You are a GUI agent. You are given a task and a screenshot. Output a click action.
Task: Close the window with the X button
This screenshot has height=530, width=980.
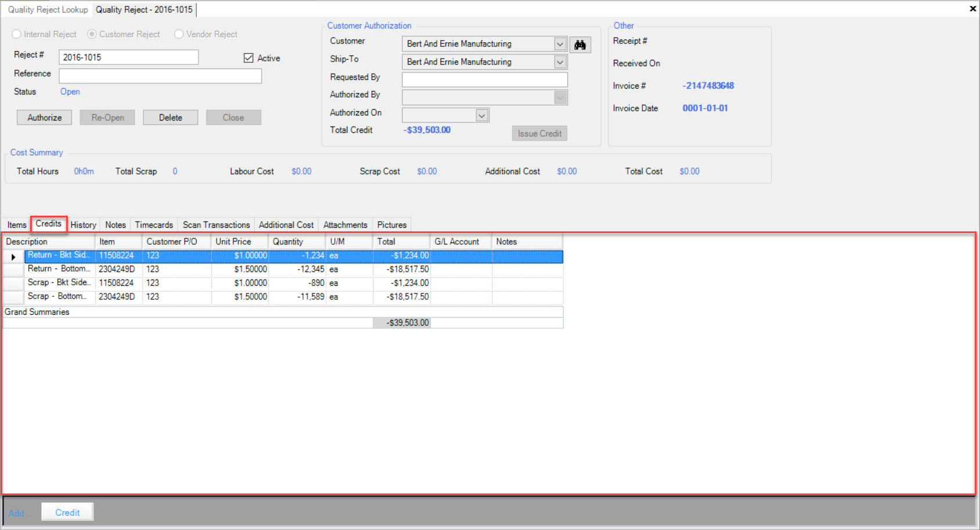(972, 9)
